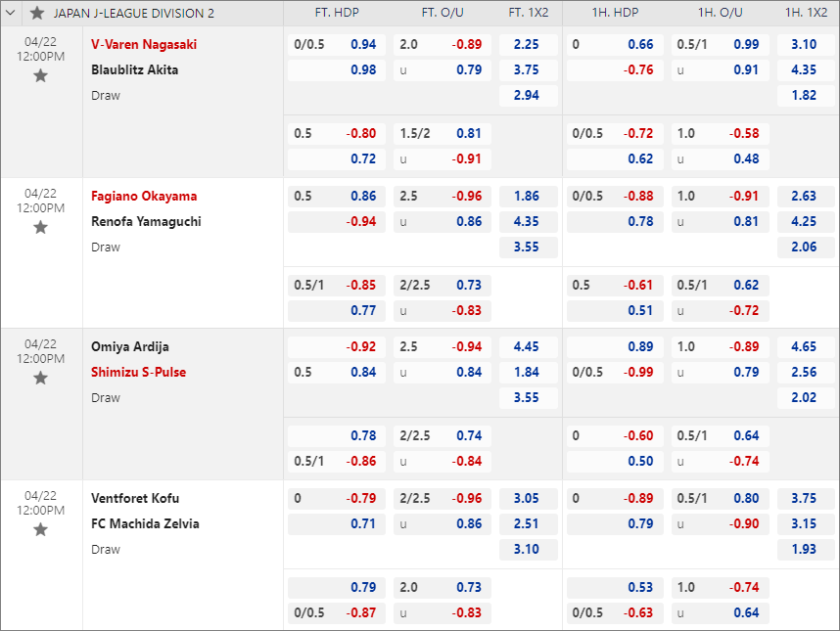840x631 pixels.
Task: Favorite the Japan J-League Division 2 league star
Action: pos(37,13)
